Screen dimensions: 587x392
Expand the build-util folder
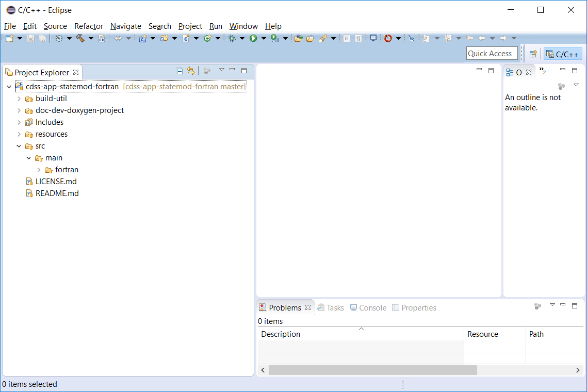[x=19, y=99]
